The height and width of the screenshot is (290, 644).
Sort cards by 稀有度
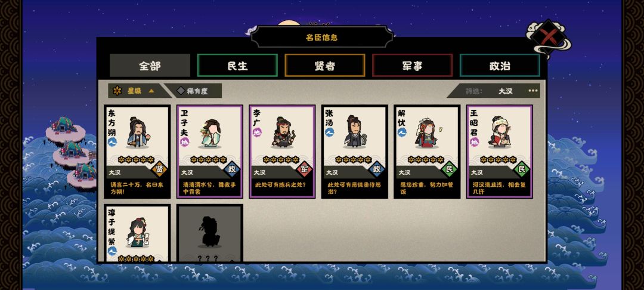[x=193, y=91]
